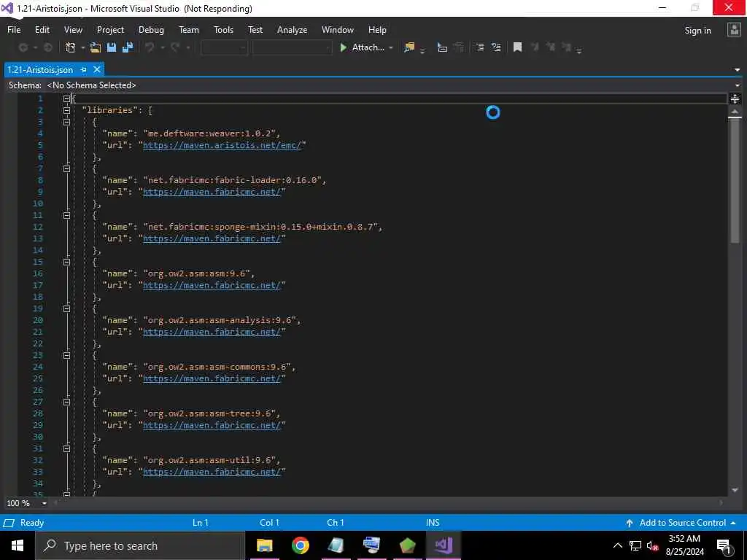Collapse the asm-tree object on line 27
The image size is (747, 560).
pos(66,402)
